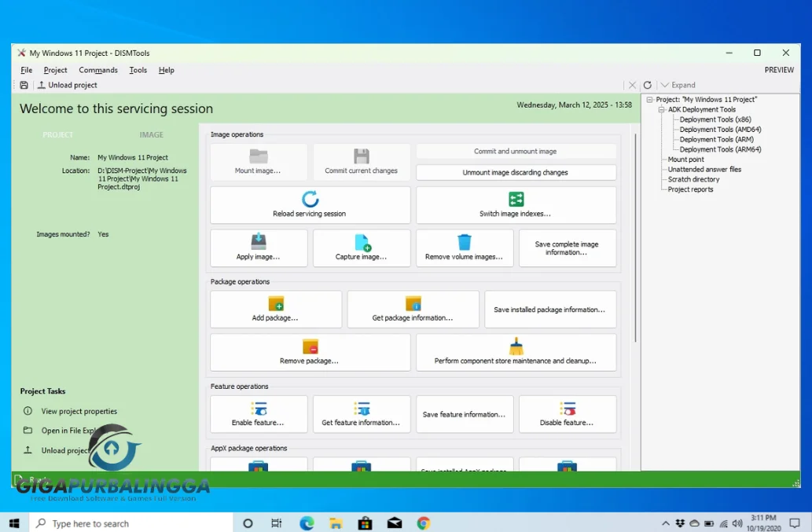Image resolution: width=812 pixels, height=532 pixels.
Task: Open the Commands menu
Action: pyautogui.click(x=98, y=70)
